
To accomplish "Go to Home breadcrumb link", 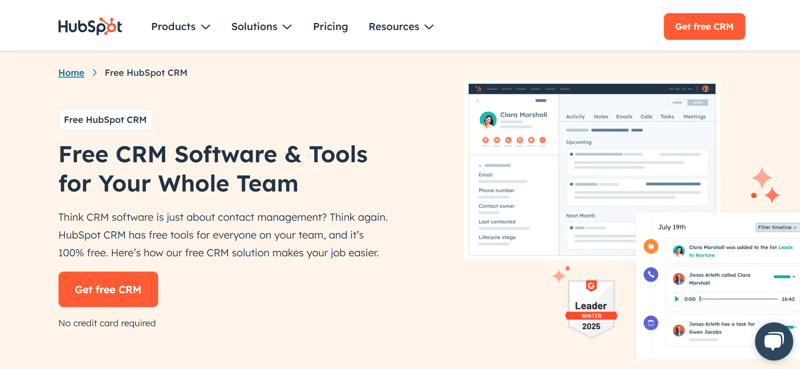I will pyautogui.click(x=71, y=72).
